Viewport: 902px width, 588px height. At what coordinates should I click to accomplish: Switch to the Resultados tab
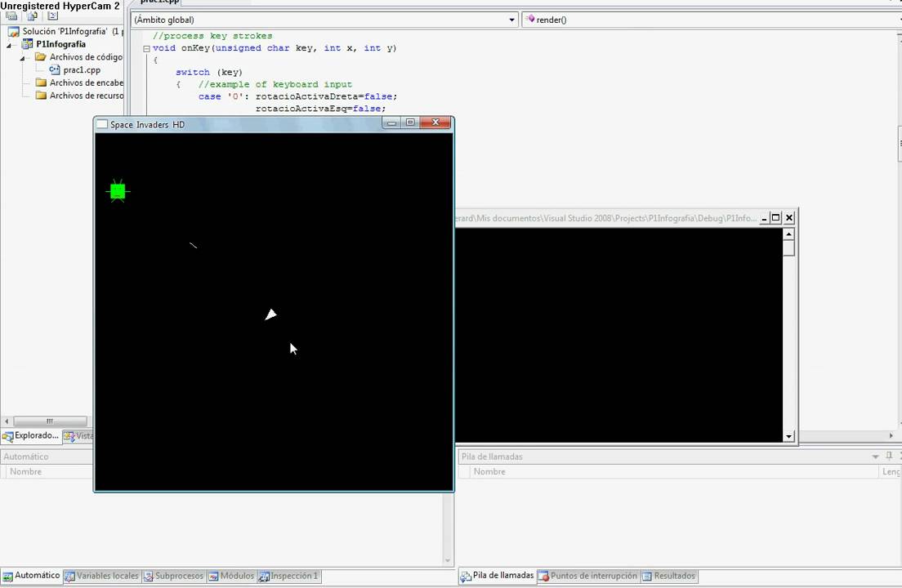669,576
